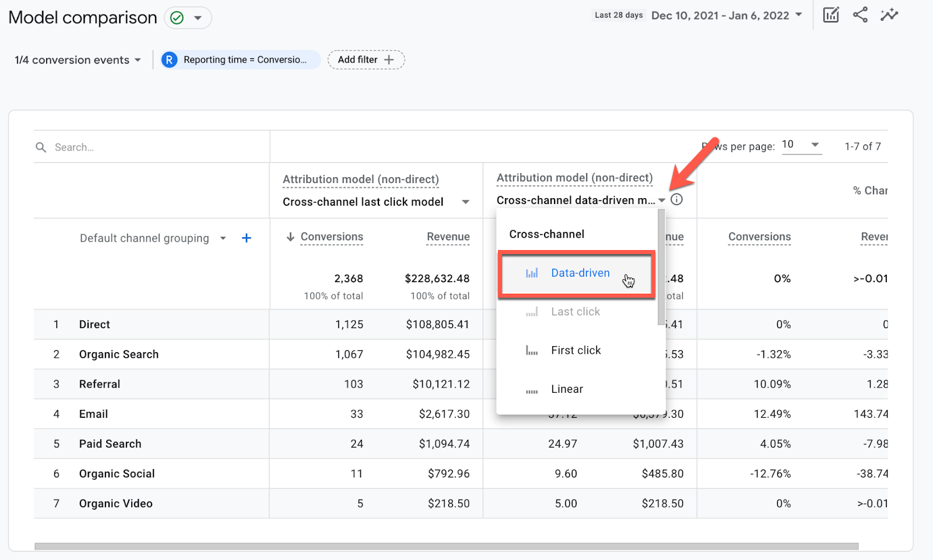Click the search magnifier icon
The height and width of the screenshot is (560, 933).
click(x=41, y=147)
